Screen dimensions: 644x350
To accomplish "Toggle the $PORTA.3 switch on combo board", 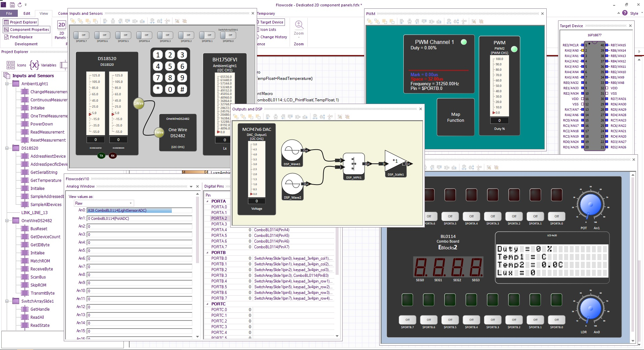I will [x=492, y=216].
